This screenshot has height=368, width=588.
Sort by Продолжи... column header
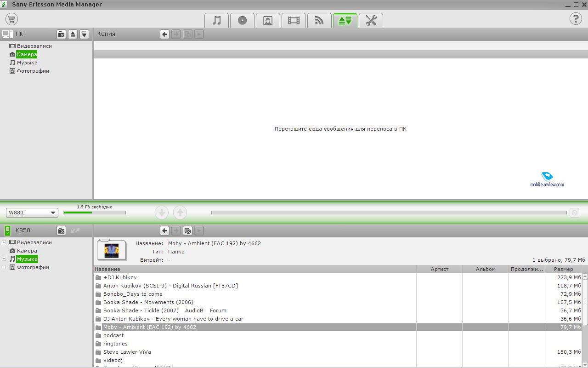[x=527, y=269]
